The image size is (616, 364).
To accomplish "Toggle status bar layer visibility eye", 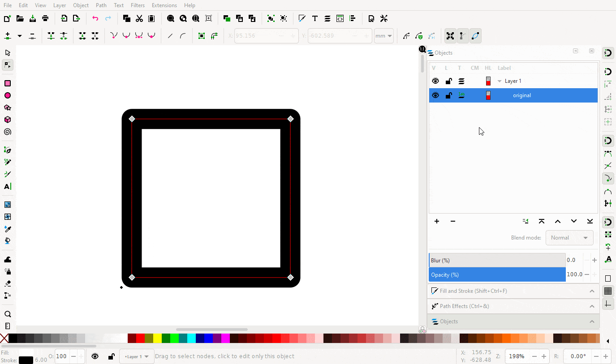I will (95, 356).
